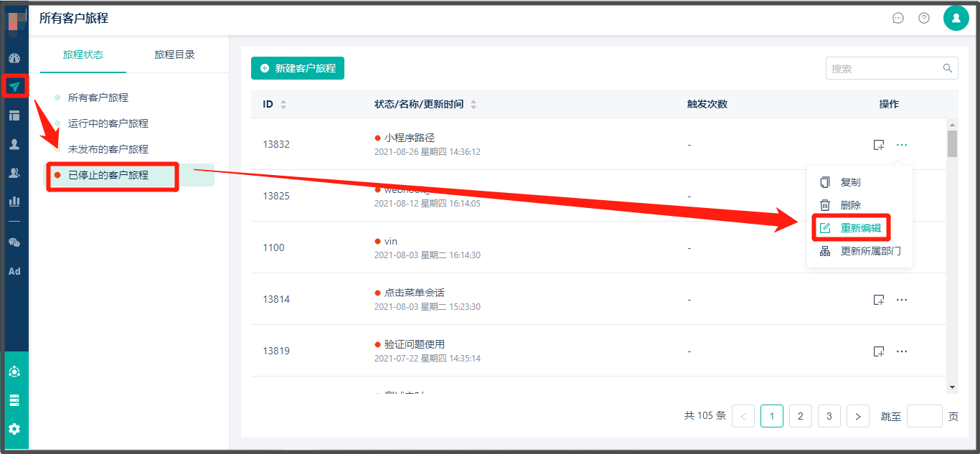Go to next page arrow in pagination

(858, 416)
